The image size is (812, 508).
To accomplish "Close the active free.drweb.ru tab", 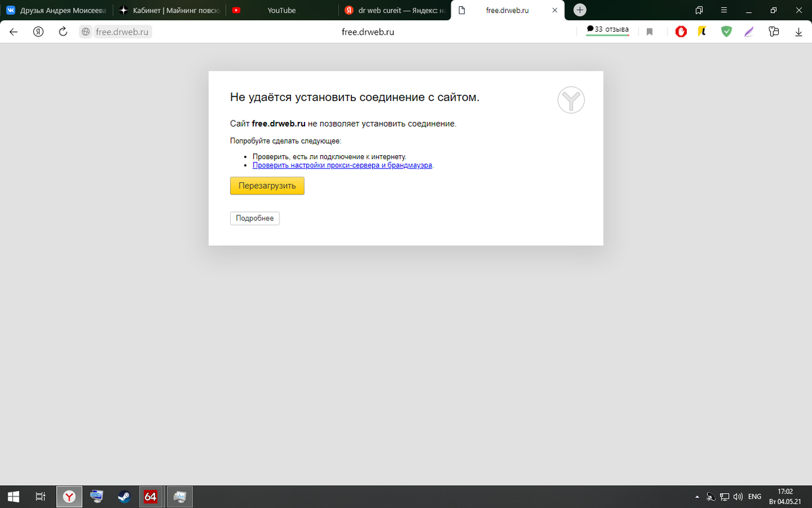I will (555, 10).
